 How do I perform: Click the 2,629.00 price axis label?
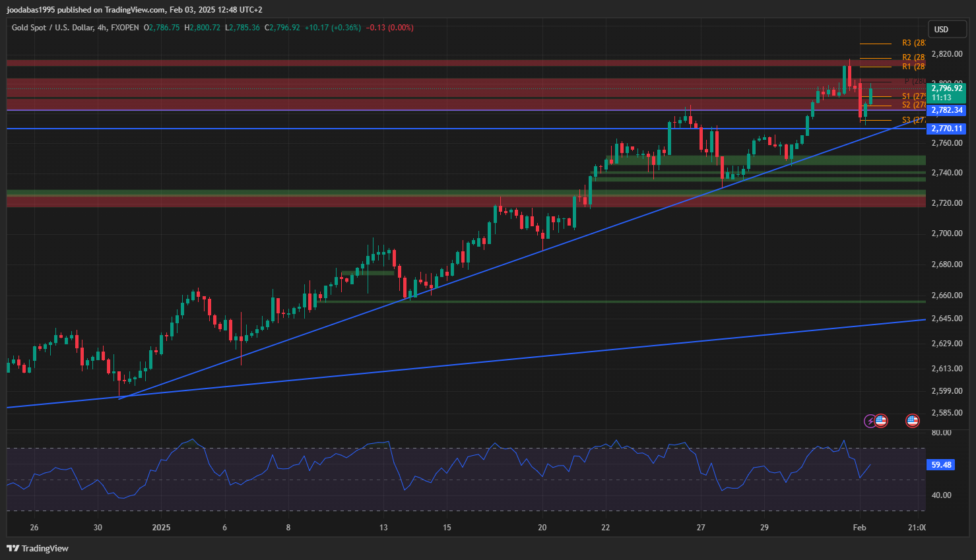[947, 344]
